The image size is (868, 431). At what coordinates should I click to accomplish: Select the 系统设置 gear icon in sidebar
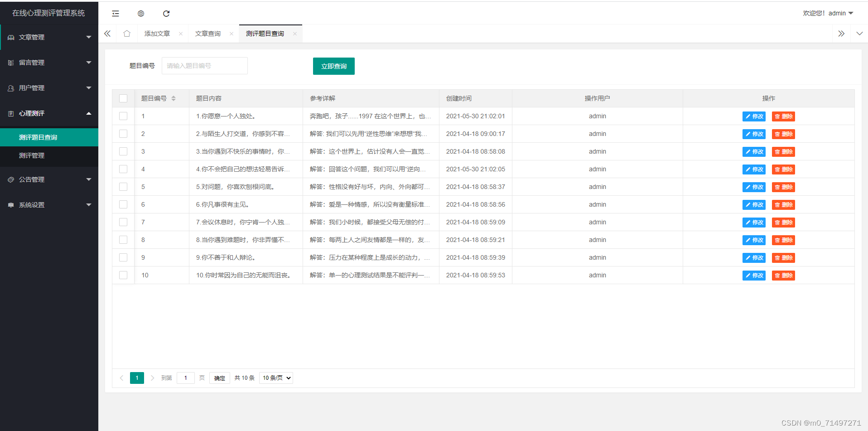[10, 204]
